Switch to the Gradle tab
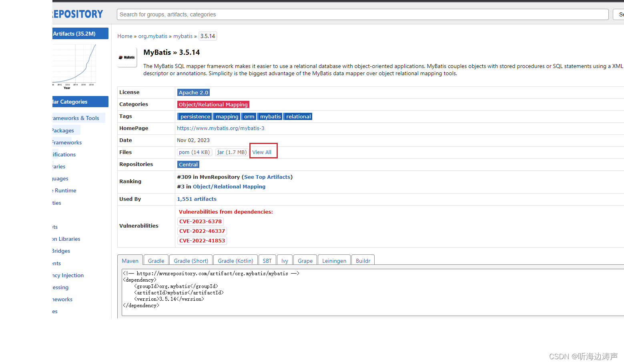The width and height of the screenshot is (624, 364). [156, 260]
